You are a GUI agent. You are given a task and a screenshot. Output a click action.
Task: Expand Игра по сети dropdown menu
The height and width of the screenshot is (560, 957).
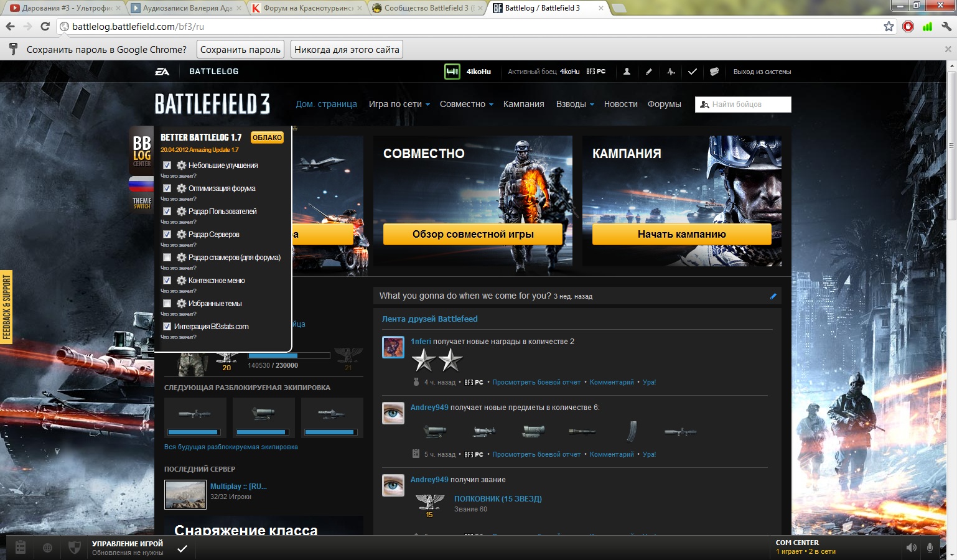[x=399, y=104]
